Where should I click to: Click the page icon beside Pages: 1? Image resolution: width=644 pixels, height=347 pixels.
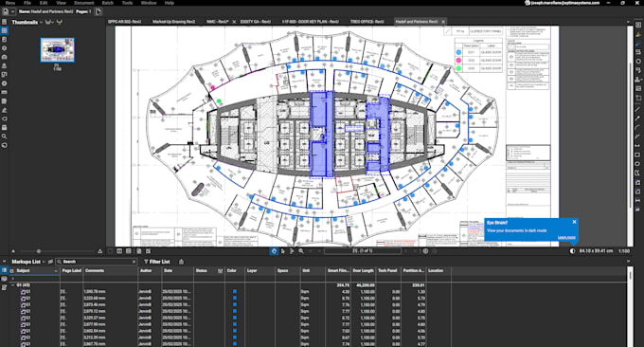(98, 12)
